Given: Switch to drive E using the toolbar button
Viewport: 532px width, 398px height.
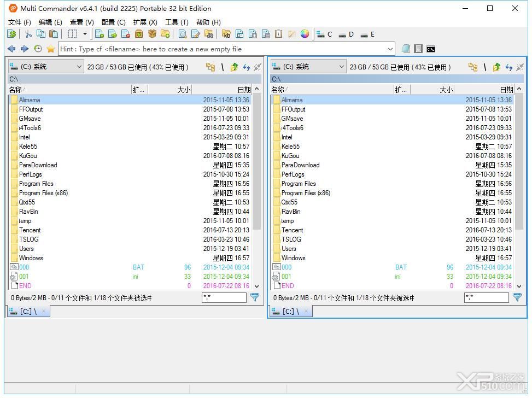Looking at the screenshot, I should (368, 34).
